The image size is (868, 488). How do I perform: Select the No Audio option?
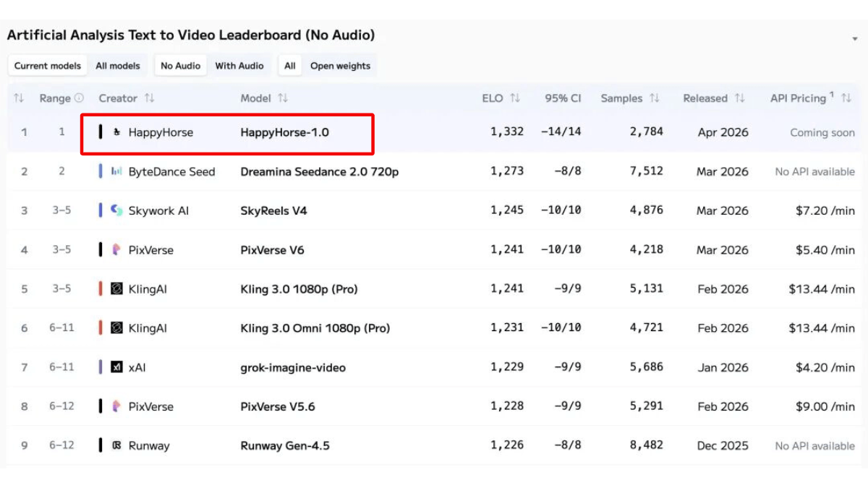coord(181,66)
